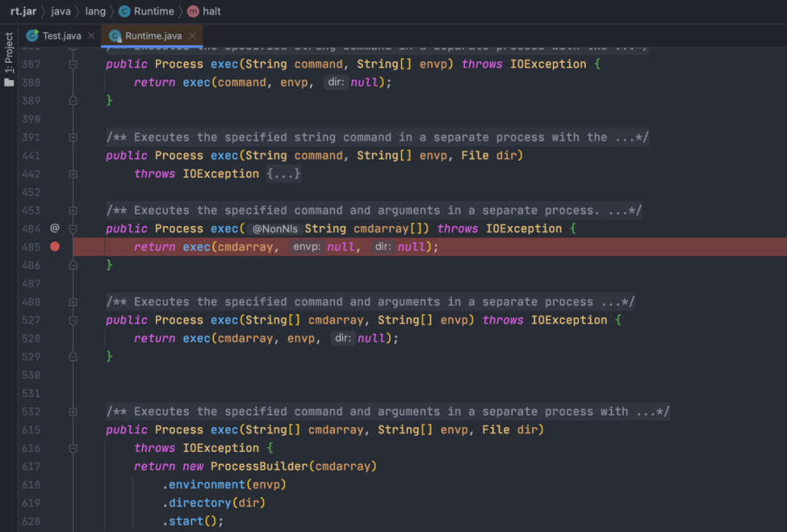Collapse the method fold marker at line 387

[73, 64]
